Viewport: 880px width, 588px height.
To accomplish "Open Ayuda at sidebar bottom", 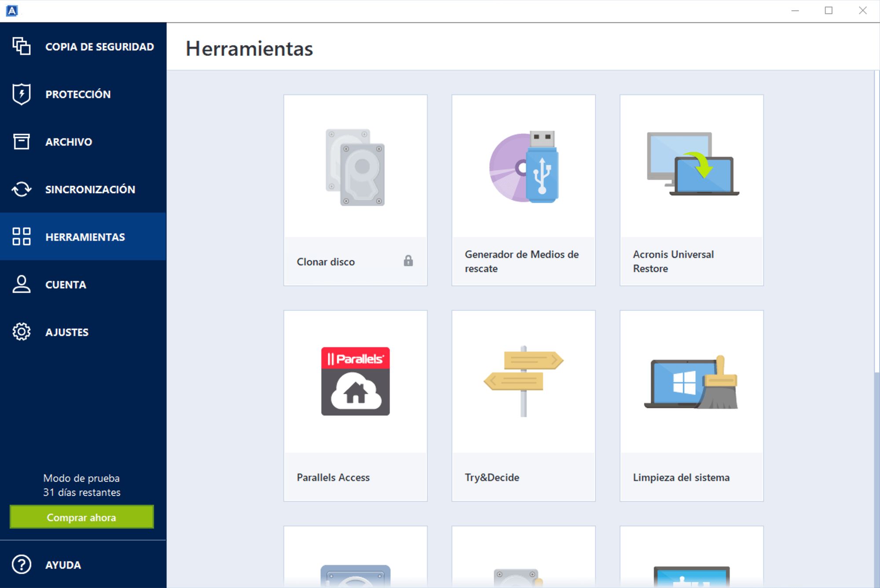I will pos(63,565).
